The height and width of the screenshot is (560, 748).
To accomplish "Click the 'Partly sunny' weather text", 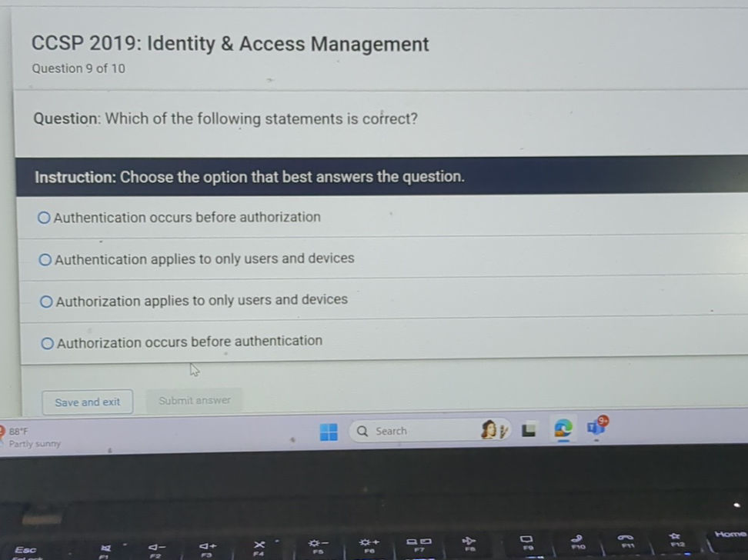I will coord(35,444).
